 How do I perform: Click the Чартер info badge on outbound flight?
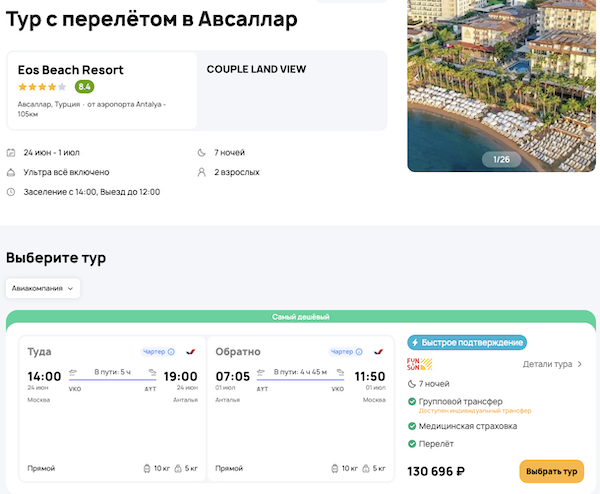(x=158, y=352)
